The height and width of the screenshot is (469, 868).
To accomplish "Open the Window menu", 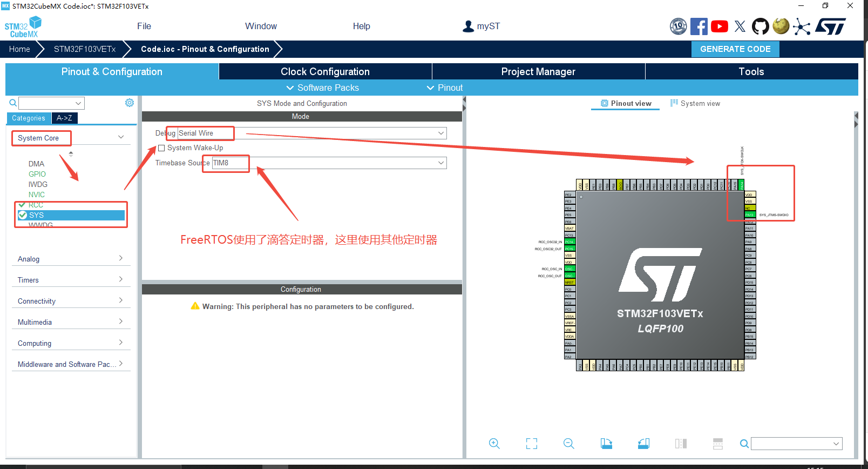I will pos(261,26).
